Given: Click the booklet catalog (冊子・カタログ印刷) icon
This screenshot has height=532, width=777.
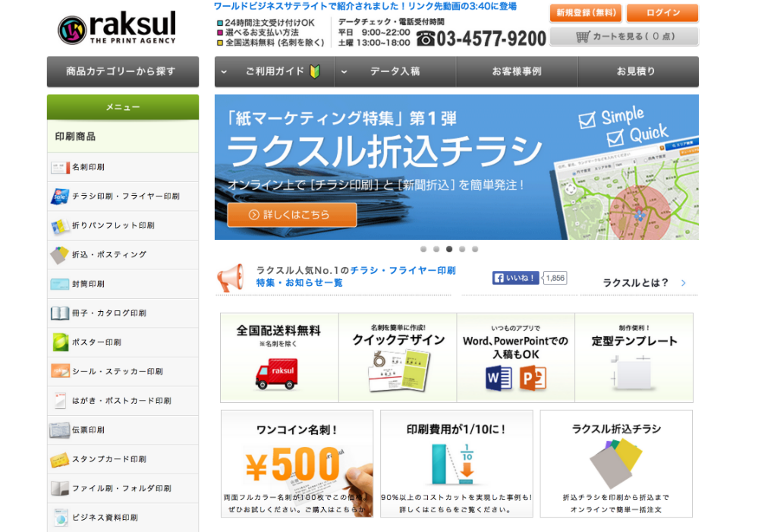Looking at the screenshot, I should [60, 313].
